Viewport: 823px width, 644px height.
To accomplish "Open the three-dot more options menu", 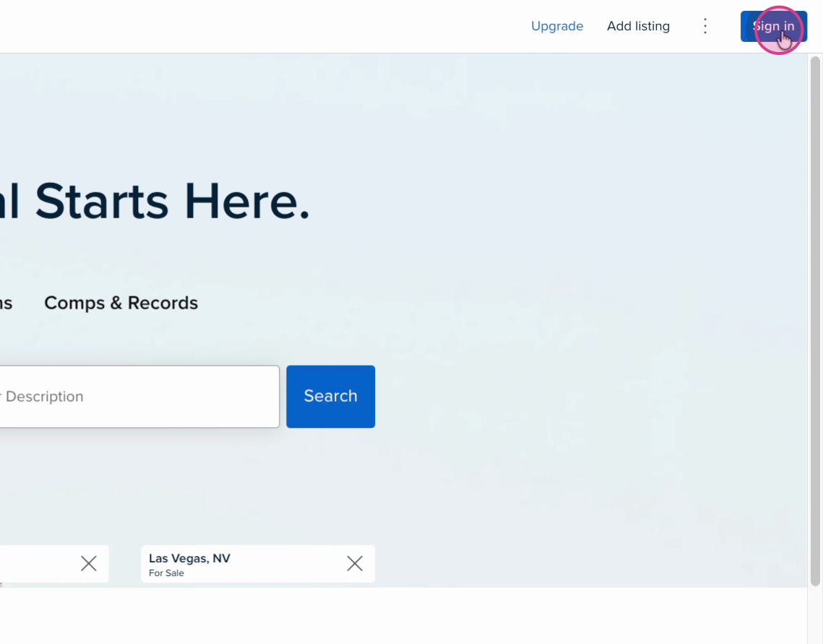I will tap(705, 26).
